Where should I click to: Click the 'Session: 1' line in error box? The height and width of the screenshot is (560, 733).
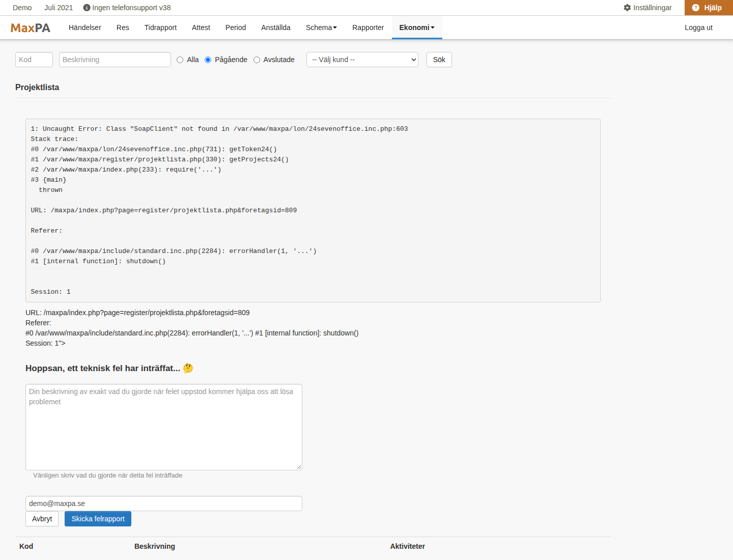click(x=50, y=292)
